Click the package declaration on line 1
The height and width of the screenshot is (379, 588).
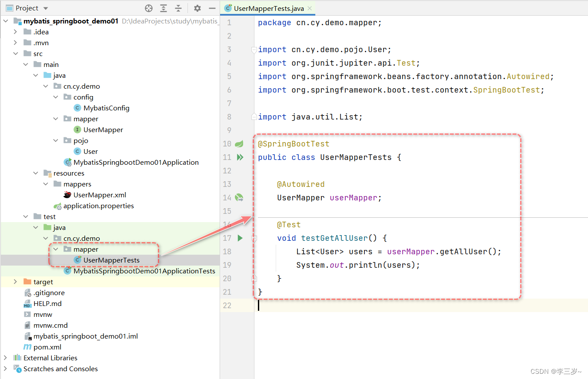320,23
